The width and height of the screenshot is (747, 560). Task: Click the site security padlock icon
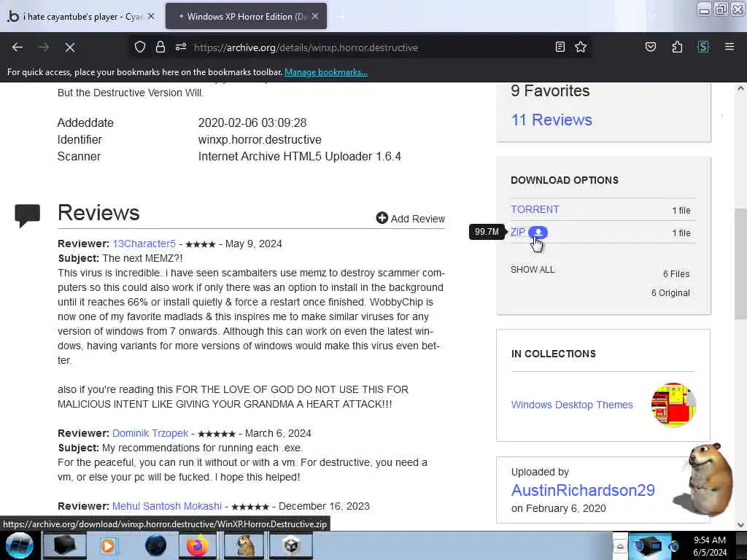click(x=160, y=47)
